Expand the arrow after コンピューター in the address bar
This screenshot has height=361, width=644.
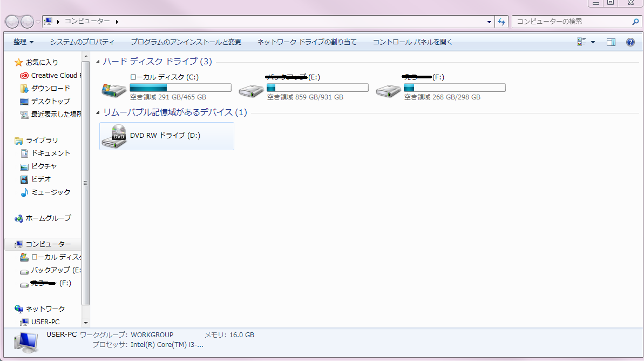pos(117,22)
